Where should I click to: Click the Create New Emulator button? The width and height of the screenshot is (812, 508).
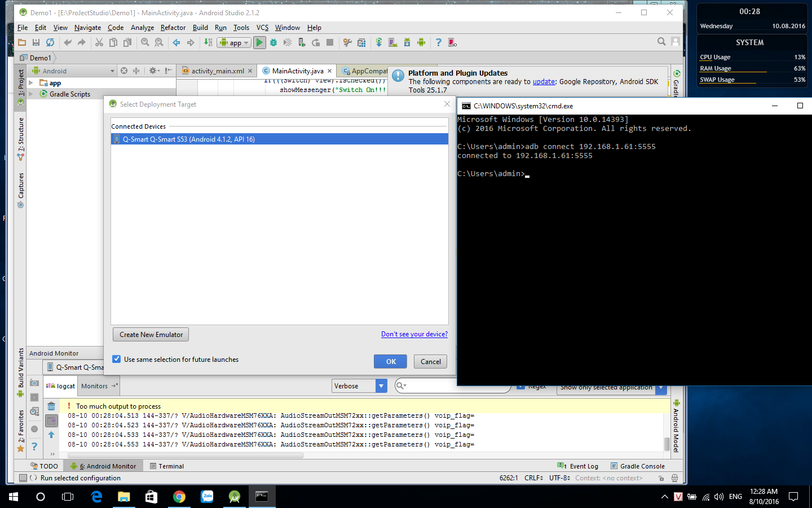(x=151, y=335)
